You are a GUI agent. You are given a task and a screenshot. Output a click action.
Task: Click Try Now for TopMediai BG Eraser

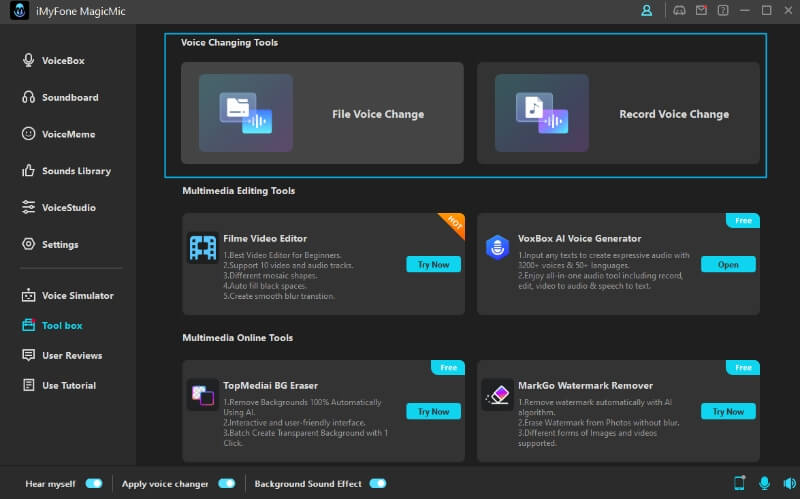point(434,411)
